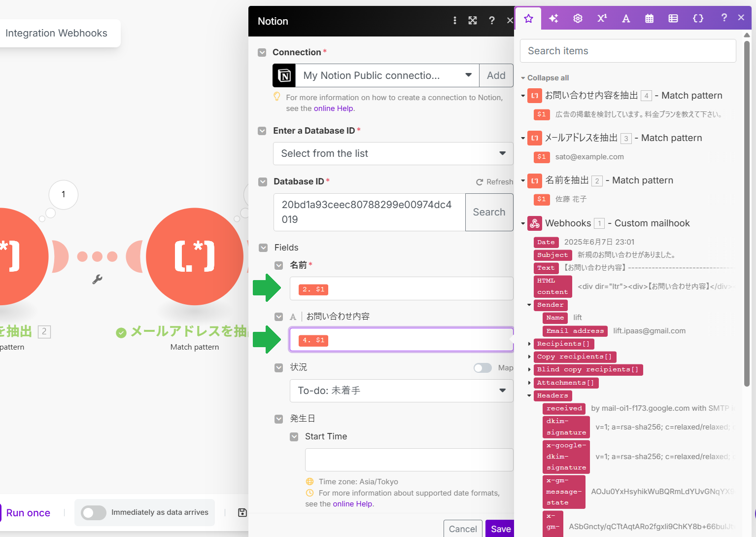Toggle the Enter a Database ID checkbox
Viewport: 756px width, 537px height.
point(262,131)
